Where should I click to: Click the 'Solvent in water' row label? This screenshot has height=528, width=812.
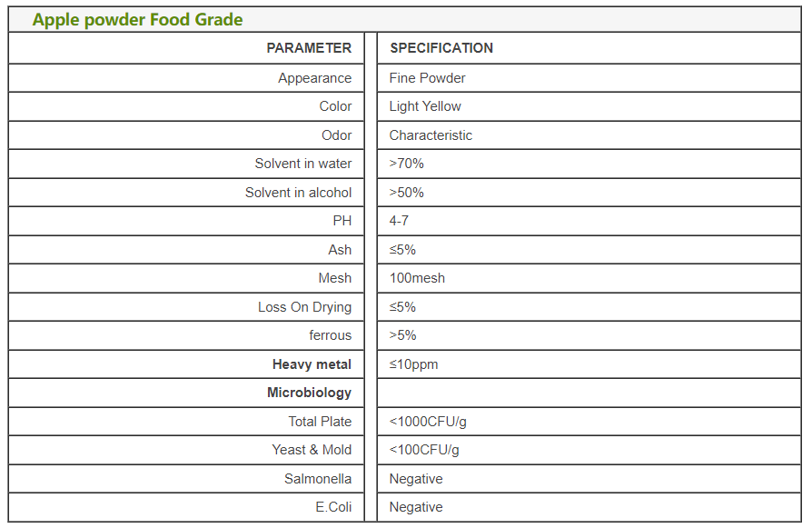coord(302,164)
